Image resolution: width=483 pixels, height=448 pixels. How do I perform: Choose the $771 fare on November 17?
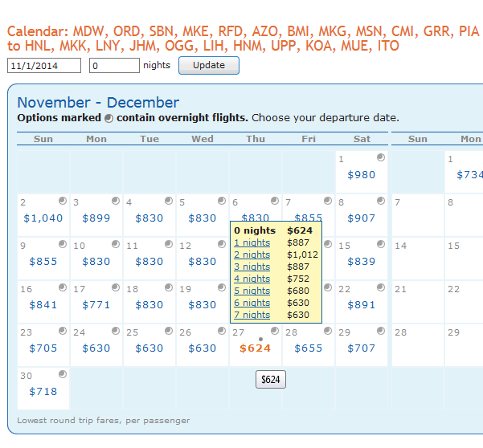(96, 304)
